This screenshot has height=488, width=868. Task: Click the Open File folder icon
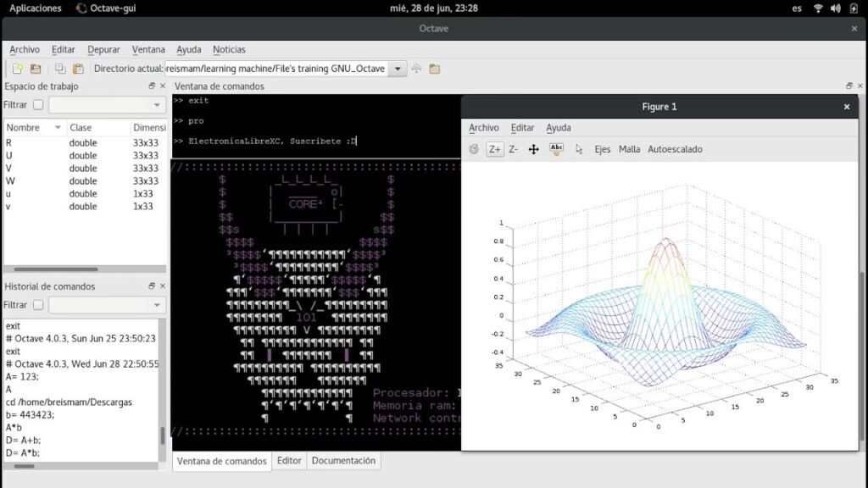click(36, 69)
